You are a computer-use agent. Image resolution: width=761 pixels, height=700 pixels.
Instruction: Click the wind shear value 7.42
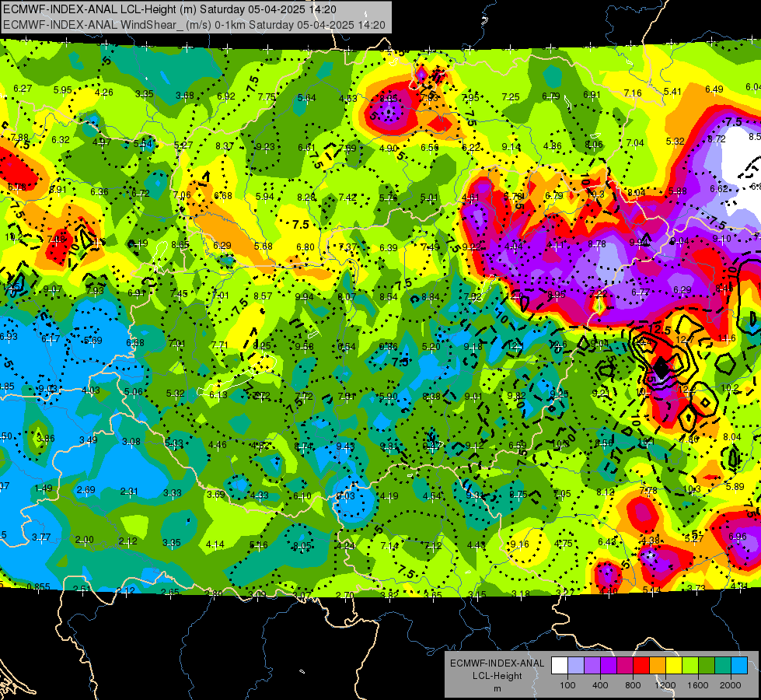347,198
